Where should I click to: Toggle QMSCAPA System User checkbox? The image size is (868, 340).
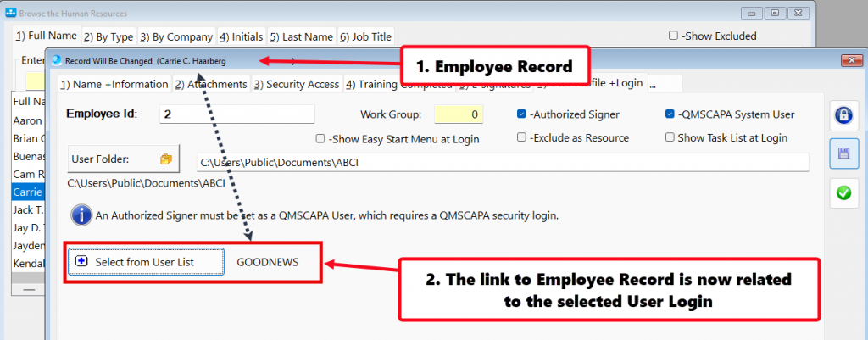671,114
